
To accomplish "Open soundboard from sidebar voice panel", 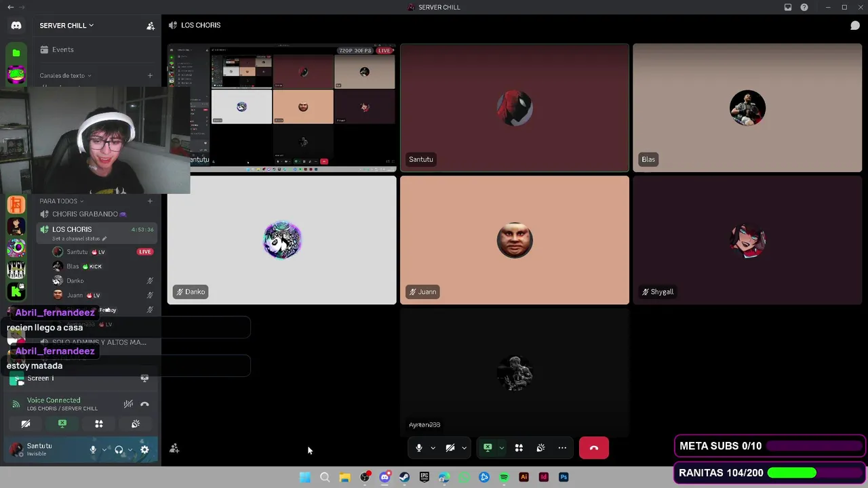I will click(x=136, y=424).
